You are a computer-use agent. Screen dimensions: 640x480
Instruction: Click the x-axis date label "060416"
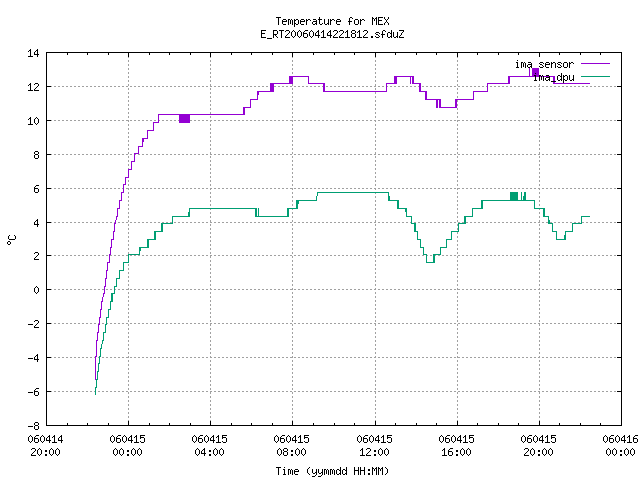click(620, 439)
